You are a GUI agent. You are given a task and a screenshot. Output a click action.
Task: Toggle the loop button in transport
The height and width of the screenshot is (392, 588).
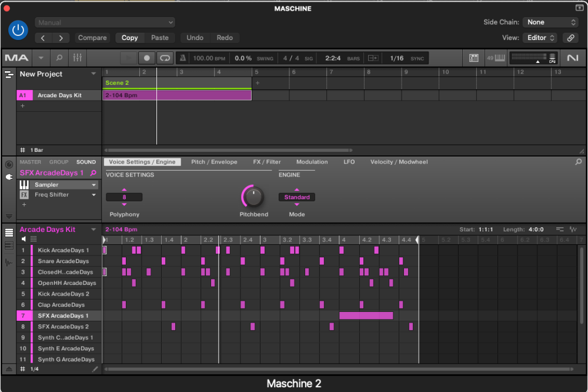(165, 58)
